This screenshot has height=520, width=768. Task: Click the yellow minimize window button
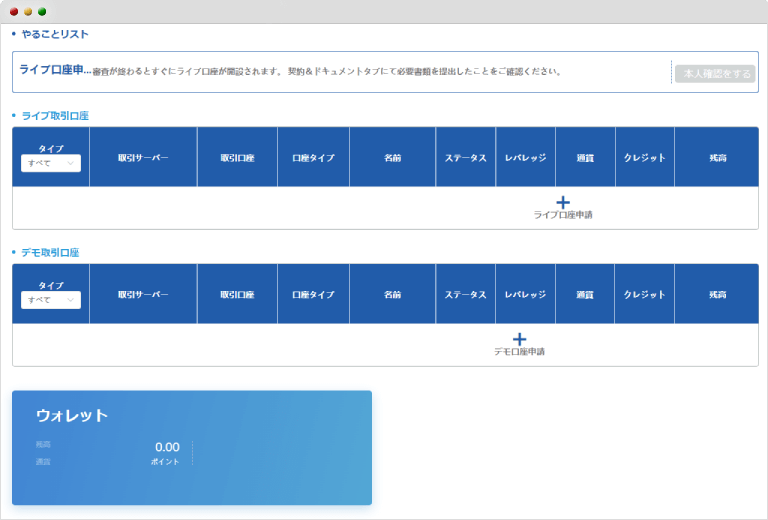pyautogui.click(x=28, y=12)
